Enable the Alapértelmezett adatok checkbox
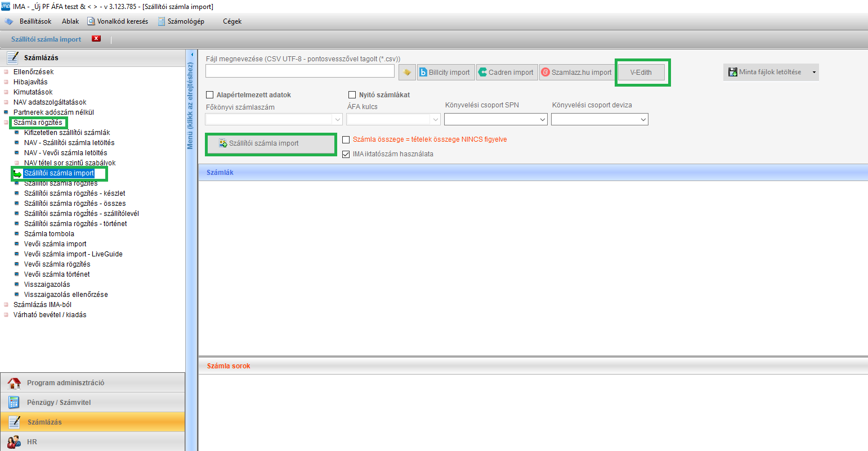The height and width of the screenshot is (451, 868). [x=210, y=95]
